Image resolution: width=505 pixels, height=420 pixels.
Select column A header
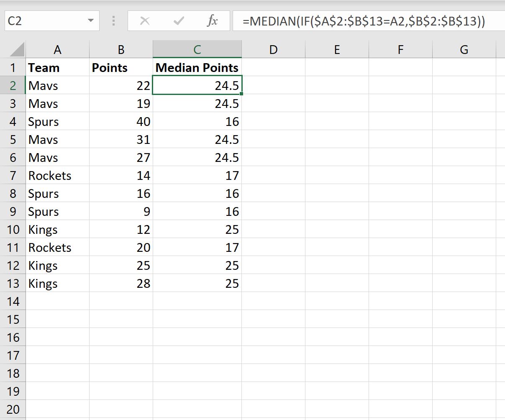point(57,50)
